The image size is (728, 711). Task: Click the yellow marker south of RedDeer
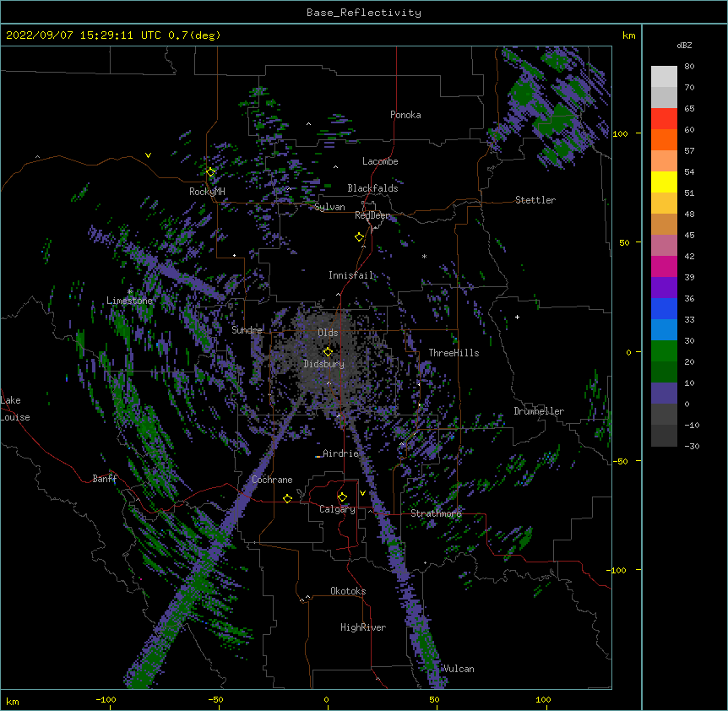point(359,237)
